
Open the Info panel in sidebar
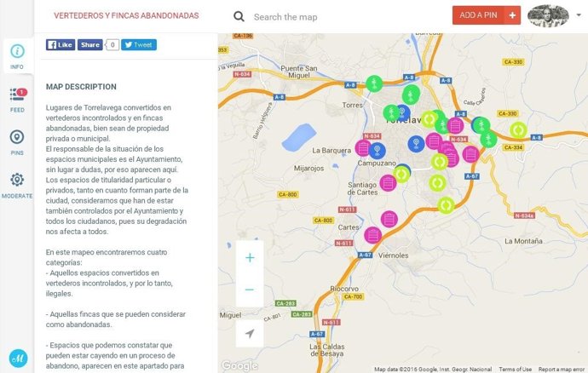click(x=17, y=56)
